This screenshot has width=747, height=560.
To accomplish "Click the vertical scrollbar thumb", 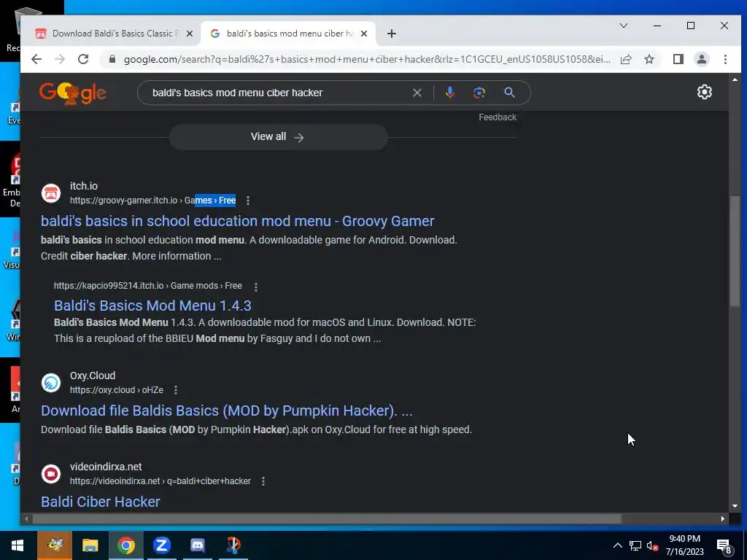I will point(735,251).
